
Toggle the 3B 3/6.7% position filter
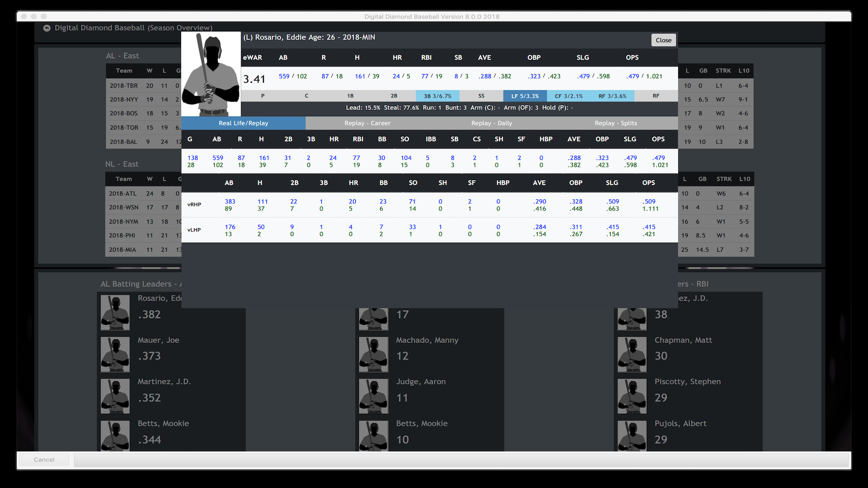click(437, 96)
